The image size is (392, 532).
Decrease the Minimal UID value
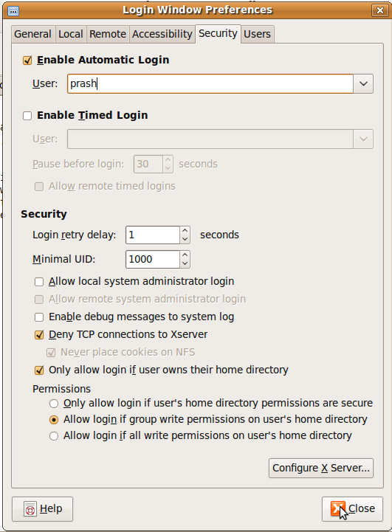(185, 263)
